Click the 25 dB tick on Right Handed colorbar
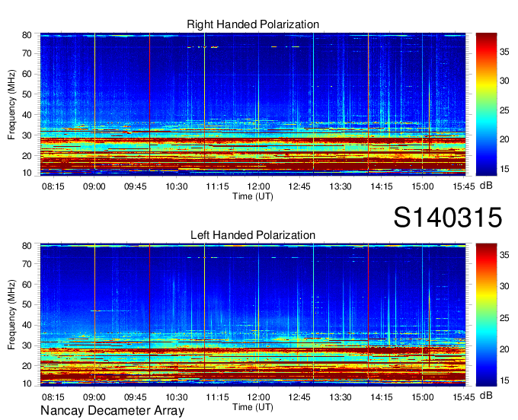 [x=504, y=110]
